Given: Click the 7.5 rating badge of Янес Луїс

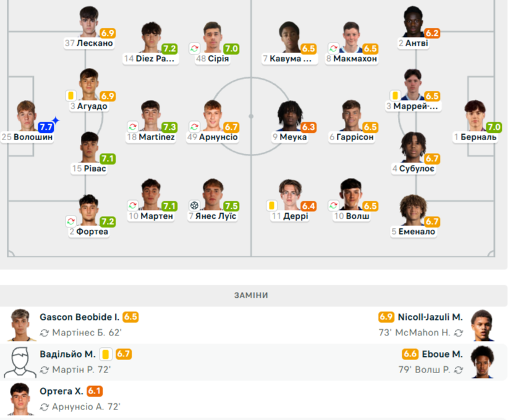Looking at the screenshot, I should [231, 206].
